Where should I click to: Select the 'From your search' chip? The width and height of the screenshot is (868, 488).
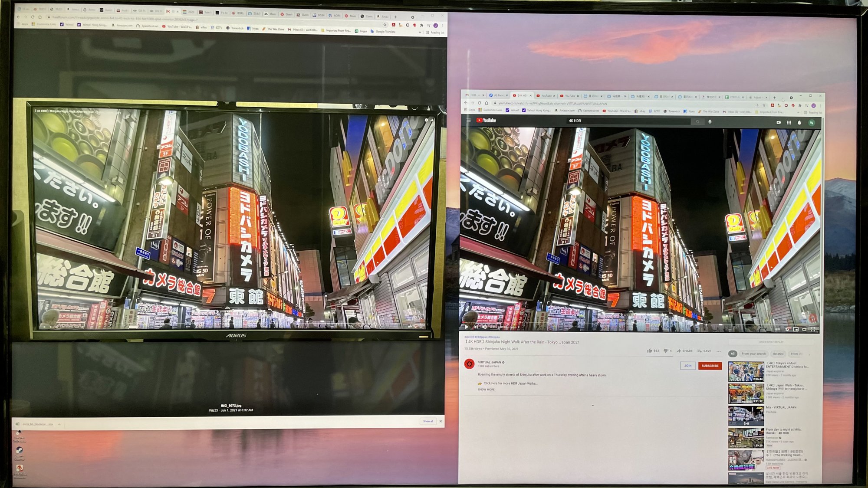click(x=753, y=354)
